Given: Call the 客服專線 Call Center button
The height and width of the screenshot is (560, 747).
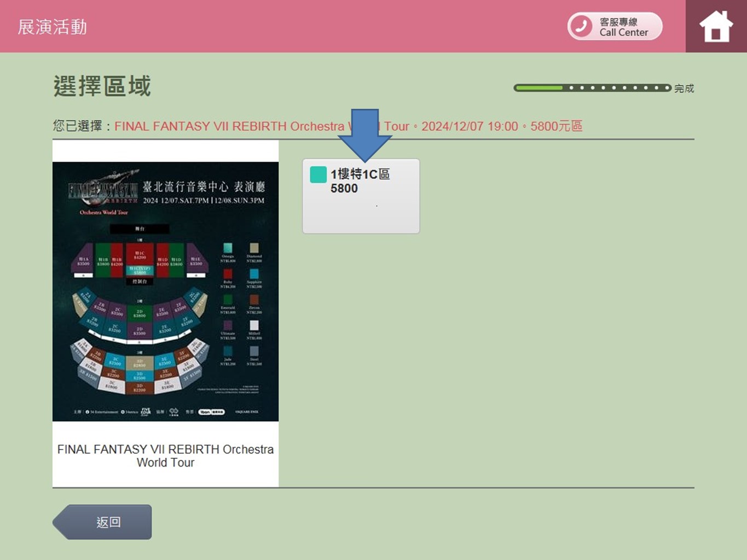Looking at the screenshot, I should 615,26.
